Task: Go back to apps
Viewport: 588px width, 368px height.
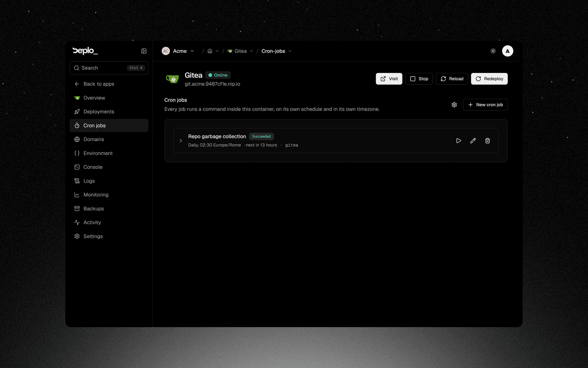Action: coord(109,84)
